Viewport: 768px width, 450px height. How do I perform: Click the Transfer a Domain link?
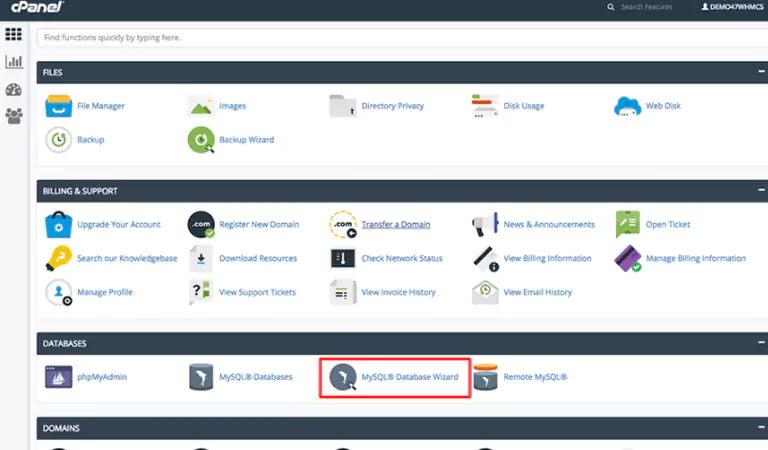click(x=396, y=224)
